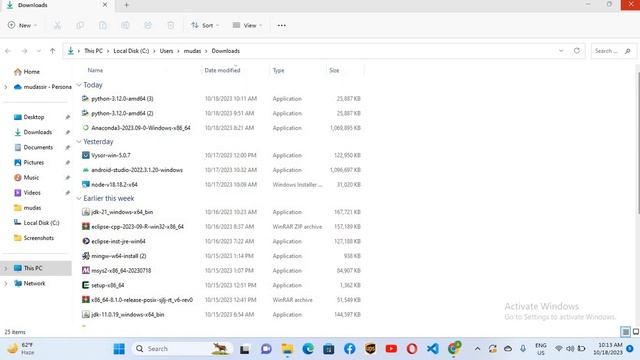Go back with the Back arrow
Screen dimensions: 640x360
coord(8,51)
